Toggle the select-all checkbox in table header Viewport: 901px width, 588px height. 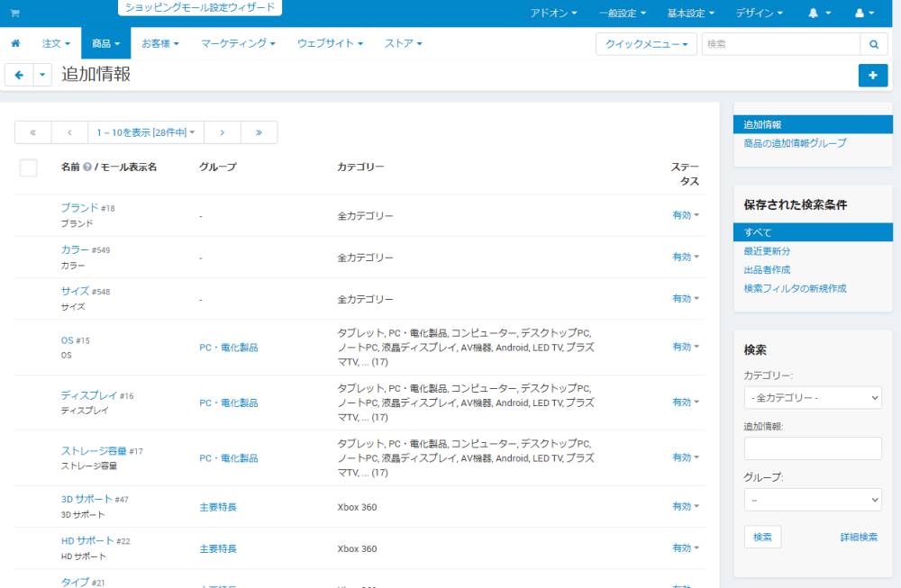[x=28, y=167]
